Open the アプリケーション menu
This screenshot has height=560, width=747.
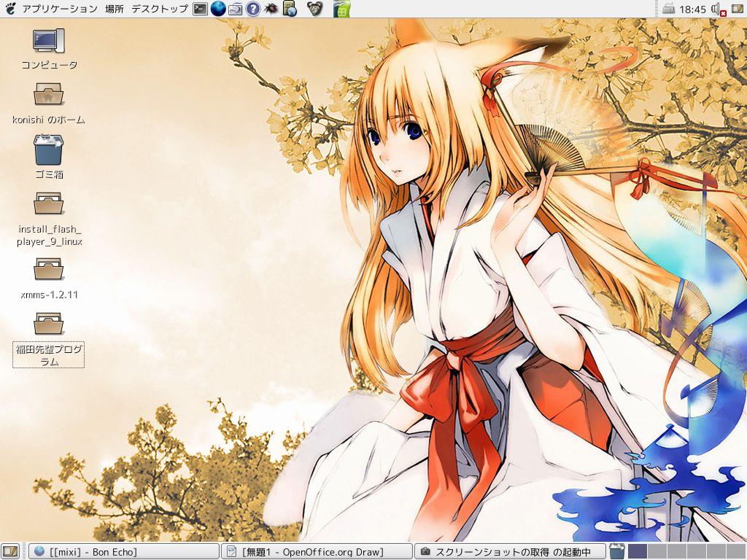coord(60,9)
